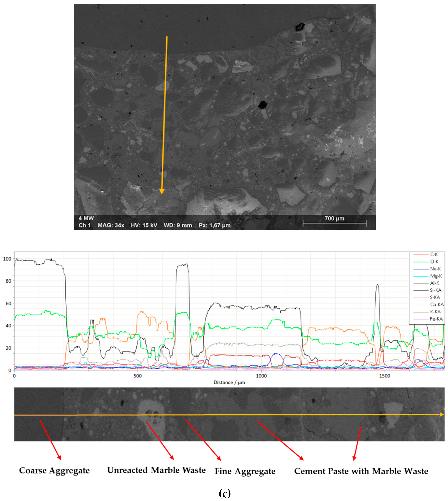Click the Unreacted Marble Waste label

pos(156,470)
